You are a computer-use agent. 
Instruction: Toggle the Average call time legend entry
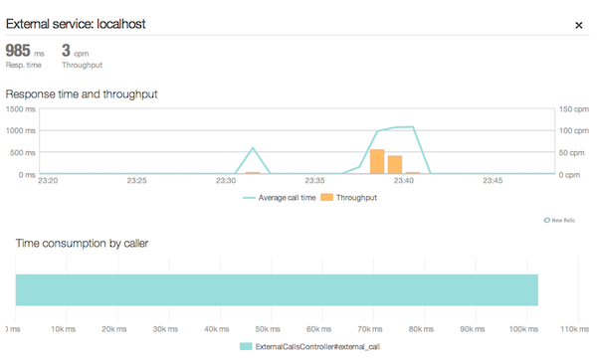point(280,198)
